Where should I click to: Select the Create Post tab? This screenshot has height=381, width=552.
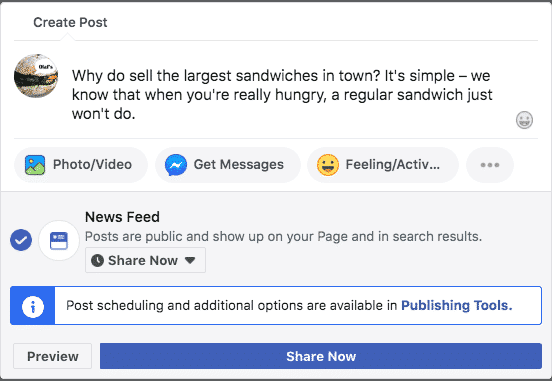click(70, 23)
